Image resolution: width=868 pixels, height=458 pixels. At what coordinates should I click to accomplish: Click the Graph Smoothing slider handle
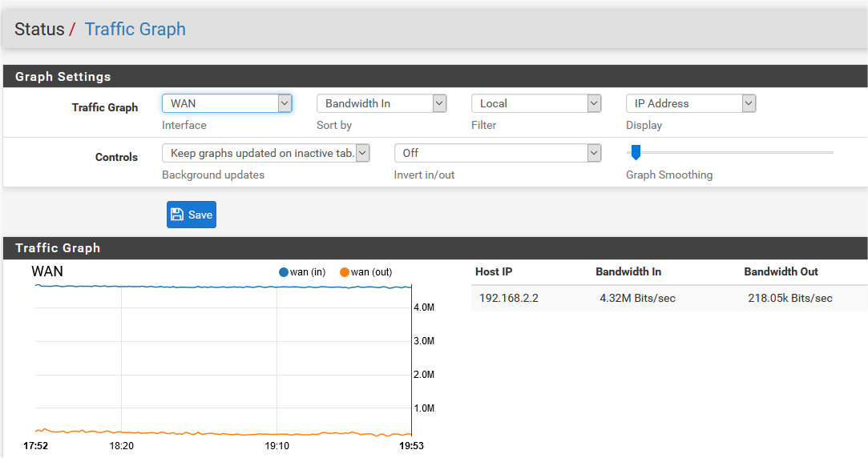[x=636, y=152]
